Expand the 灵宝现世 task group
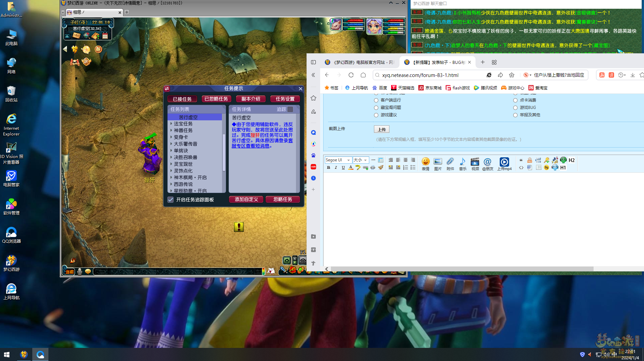 171,164
